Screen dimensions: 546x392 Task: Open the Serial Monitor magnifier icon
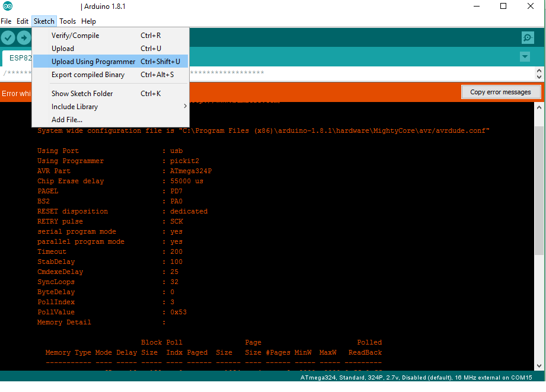528,37
